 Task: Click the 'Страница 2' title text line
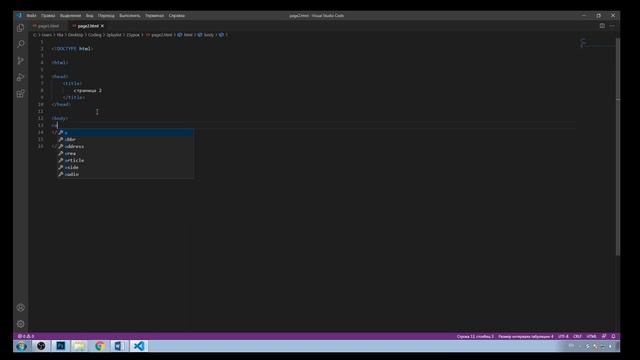click(88, 90)
